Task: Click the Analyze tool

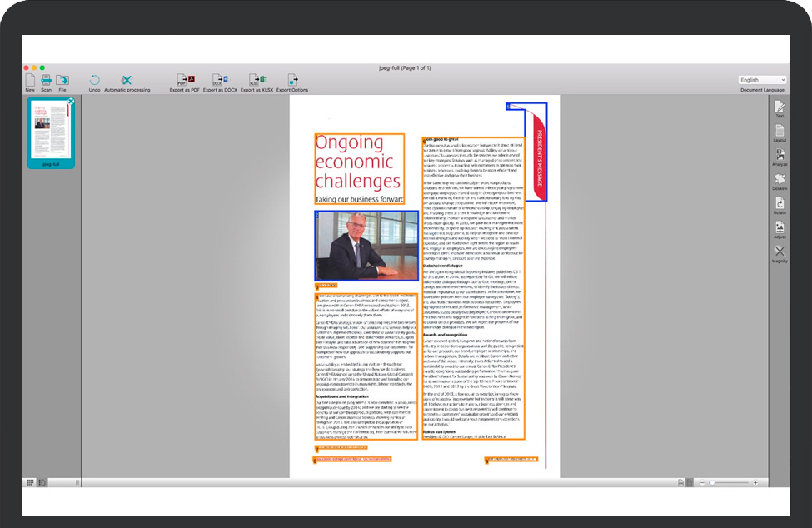Action: point(780,156)
